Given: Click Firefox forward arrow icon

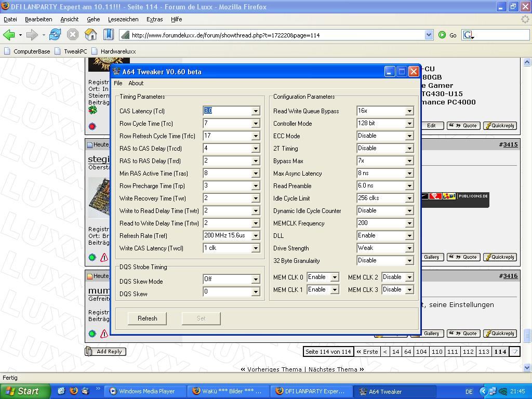Looking at the screenshot, I should click(32, 35).
